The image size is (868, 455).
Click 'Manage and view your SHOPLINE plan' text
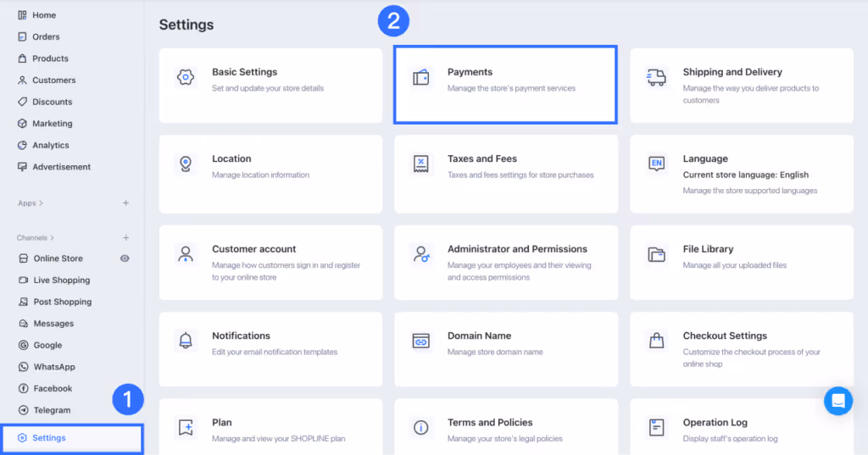tap(278, 438)
